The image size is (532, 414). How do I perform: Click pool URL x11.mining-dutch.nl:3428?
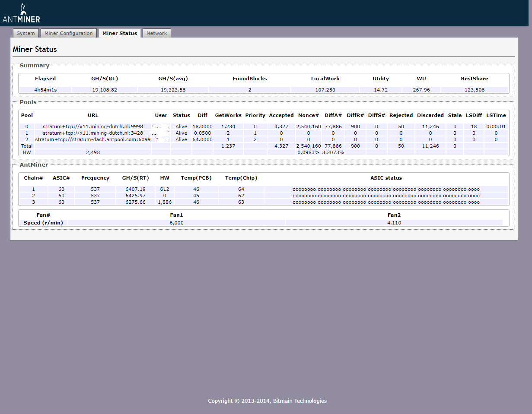[93, 133]
